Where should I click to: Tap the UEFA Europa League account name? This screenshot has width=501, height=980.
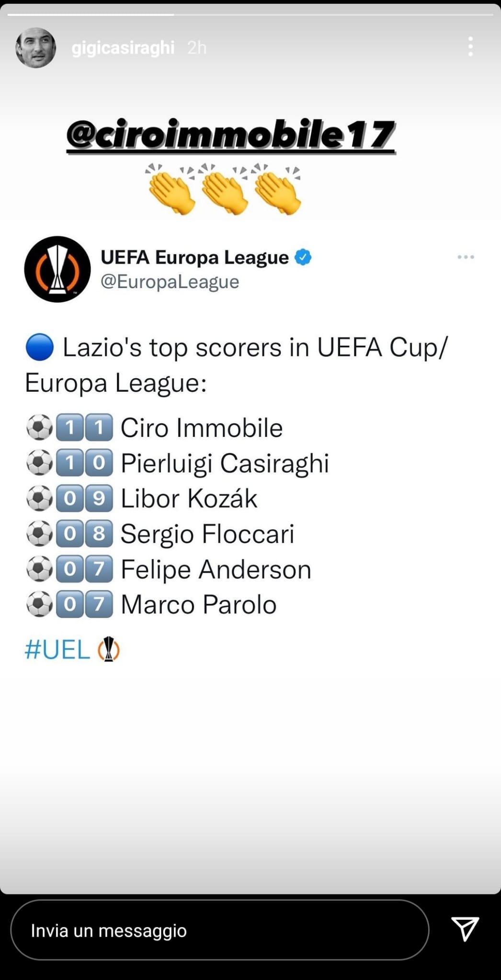pos(194,257)
